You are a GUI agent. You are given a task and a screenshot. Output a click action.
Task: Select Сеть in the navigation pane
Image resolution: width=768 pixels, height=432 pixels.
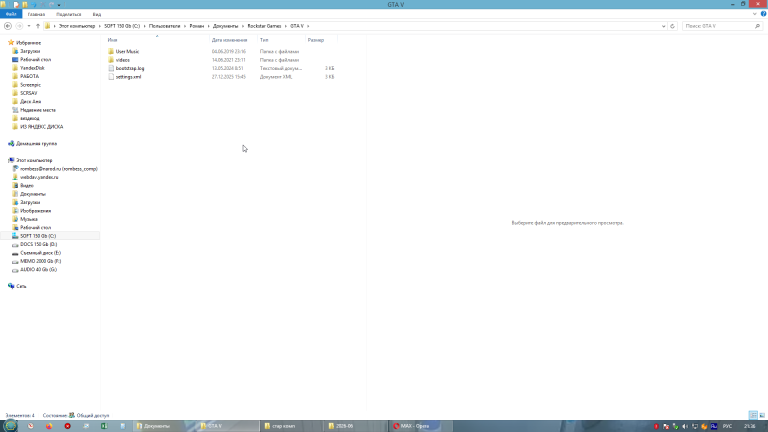[21, 286]
